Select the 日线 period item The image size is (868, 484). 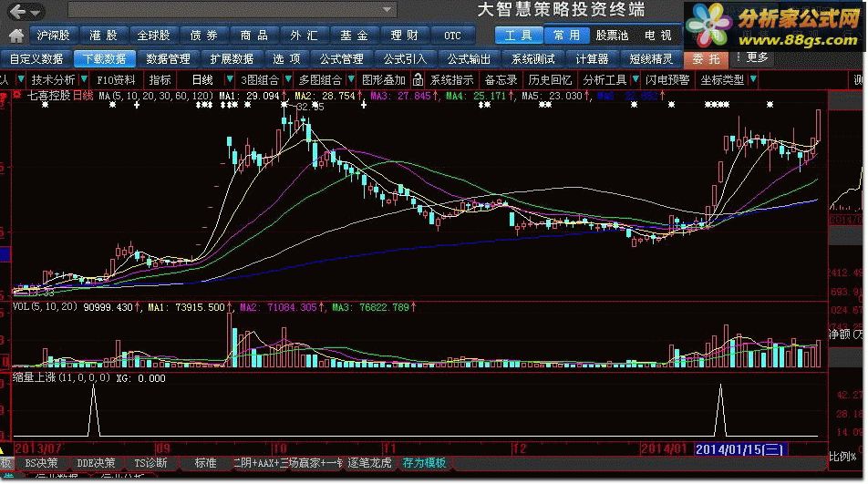202,80
